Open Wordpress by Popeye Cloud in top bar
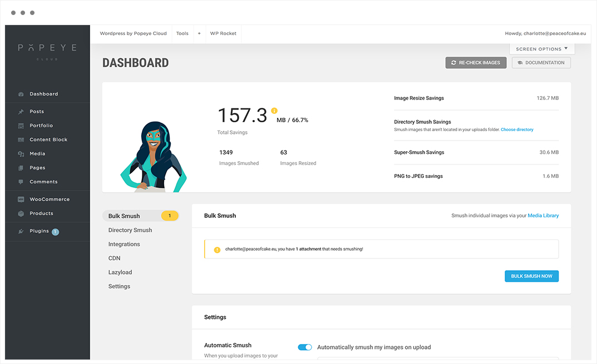The width and height of the screenshot is (597, 364). (x=134, y=33)
